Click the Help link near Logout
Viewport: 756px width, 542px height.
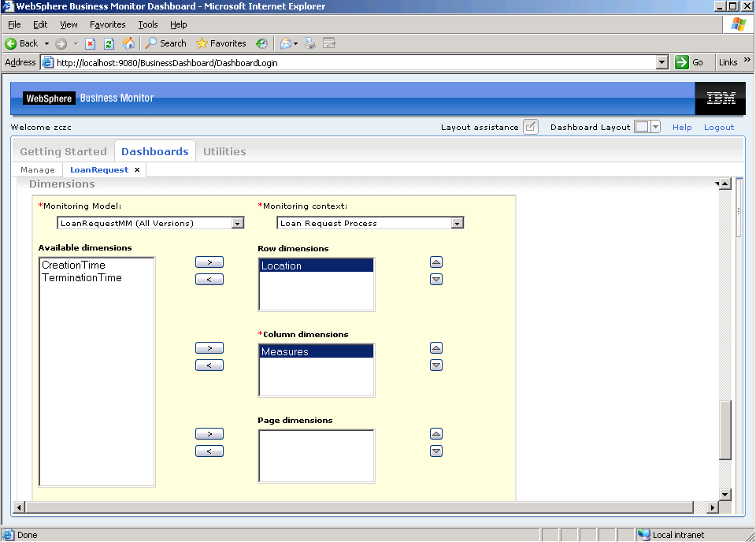click(682, 128)
